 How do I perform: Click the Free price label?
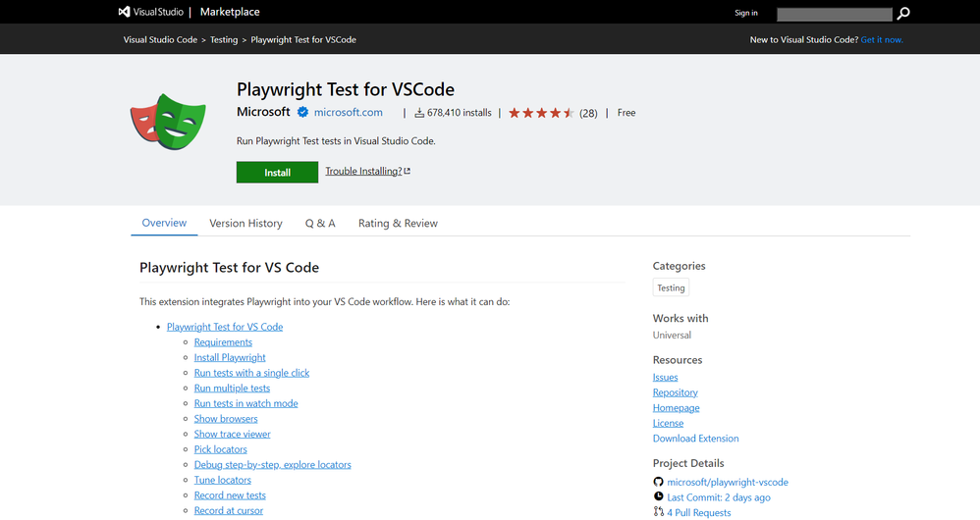pos(626,113)
